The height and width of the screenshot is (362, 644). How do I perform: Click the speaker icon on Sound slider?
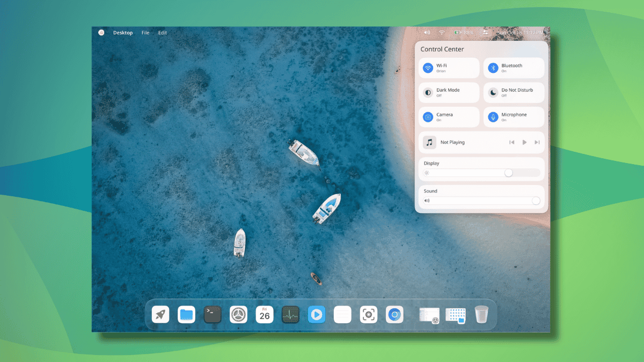[427, 201]
